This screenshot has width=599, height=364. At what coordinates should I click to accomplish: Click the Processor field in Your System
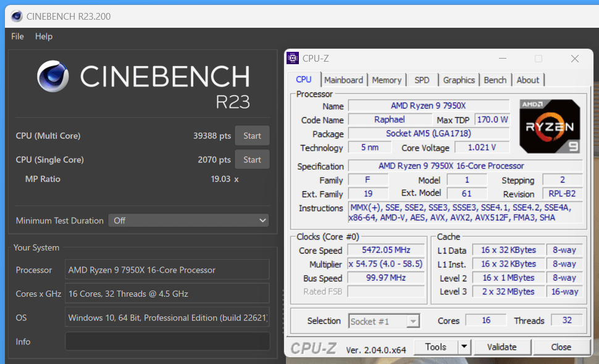point(167,270)
